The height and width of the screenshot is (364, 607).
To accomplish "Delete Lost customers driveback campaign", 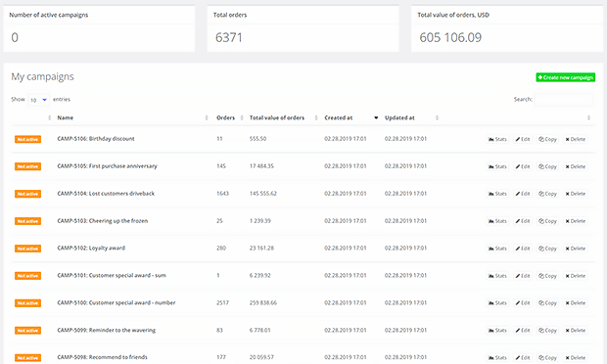I will tap(576, 194).
